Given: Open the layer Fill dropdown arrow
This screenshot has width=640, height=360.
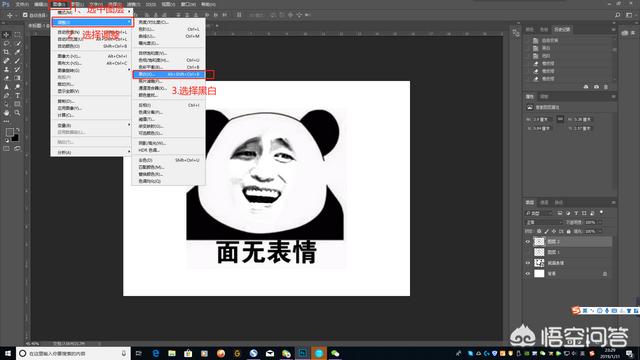Looking at the screenshot, I should coord(599,231).
